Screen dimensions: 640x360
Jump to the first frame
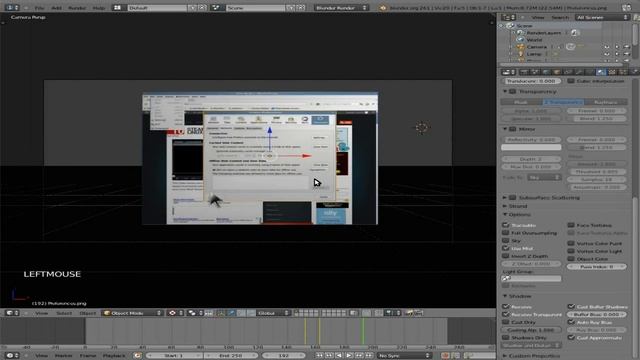[319, 356]
